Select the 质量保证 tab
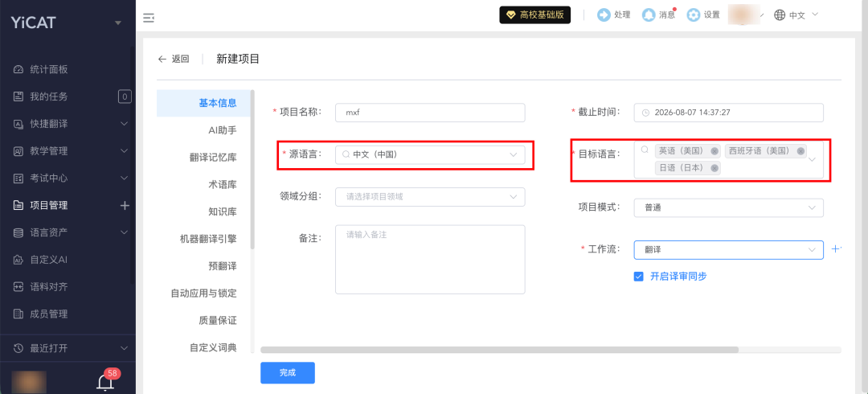The height and width of the screenshot is (394, 868). [x=203, y=320]
